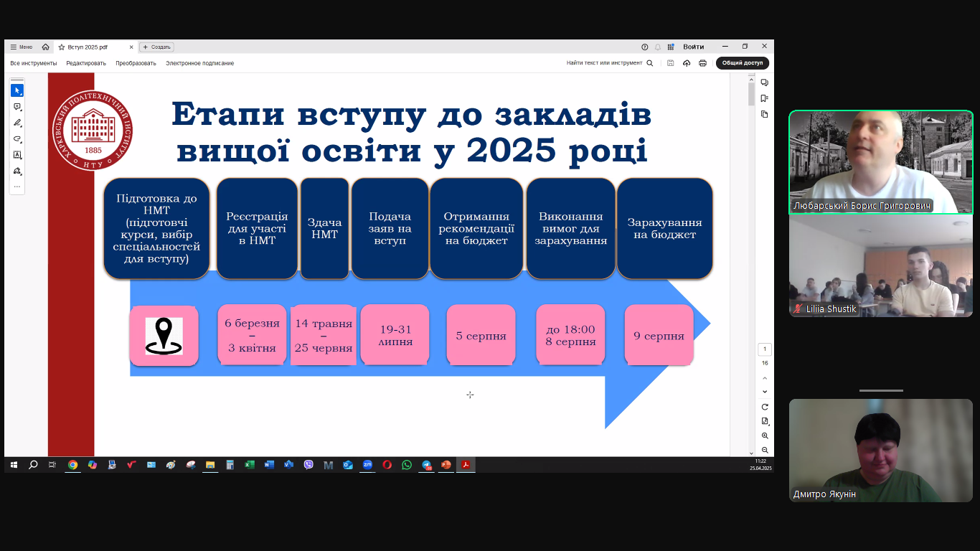Print the document

click(702, 63)
